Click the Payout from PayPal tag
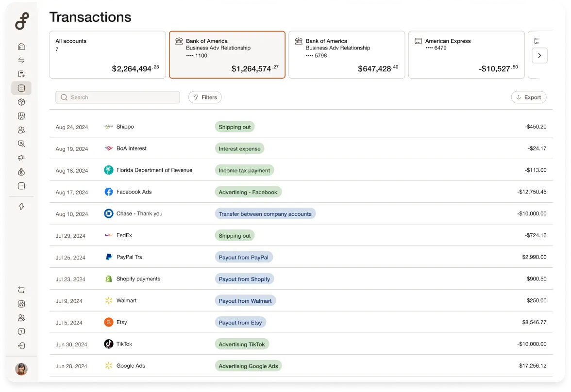The image size is (571, 392). coord(244,257)
